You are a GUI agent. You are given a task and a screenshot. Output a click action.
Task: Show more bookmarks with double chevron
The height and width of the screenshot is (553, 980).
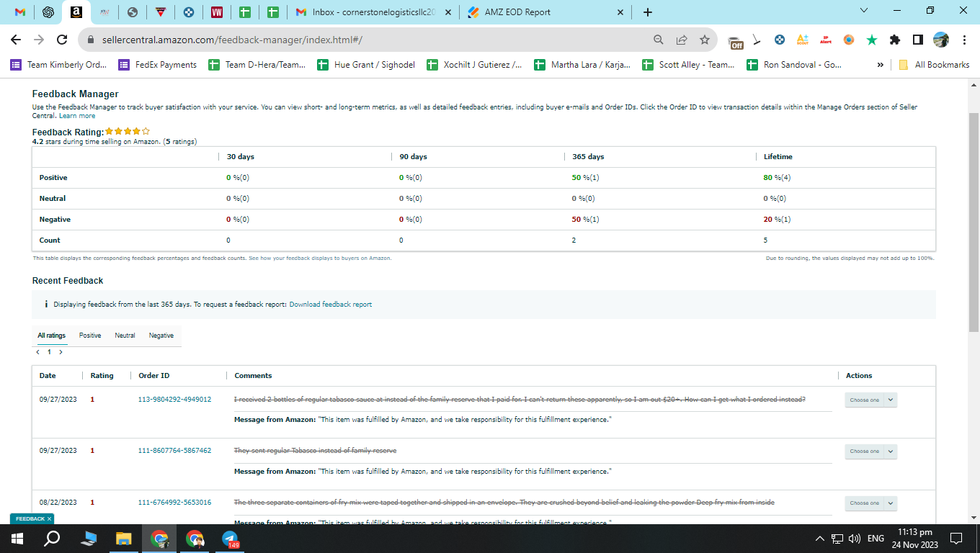881,65
